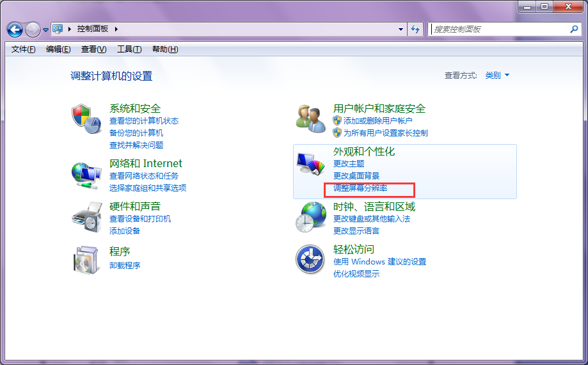The image size is (588, 365).
Task: Close the Control Panel window
Action: [569, 6]
